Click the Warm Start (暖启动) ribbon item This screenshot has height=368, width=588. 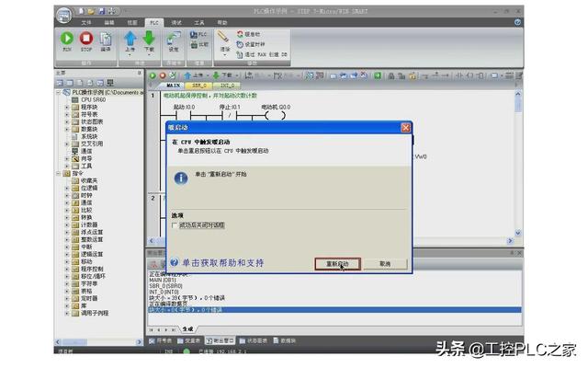pyautogui.click(x=248, y=34)
